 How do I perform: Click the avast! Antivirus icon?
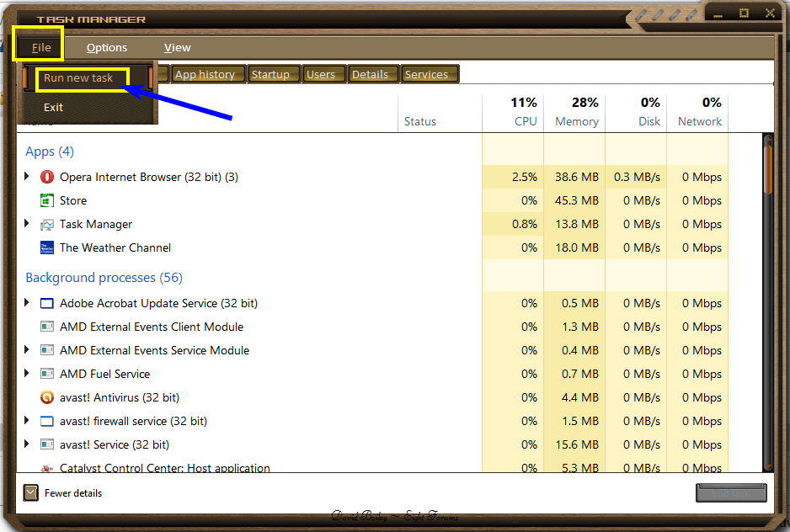pos(47,397)
